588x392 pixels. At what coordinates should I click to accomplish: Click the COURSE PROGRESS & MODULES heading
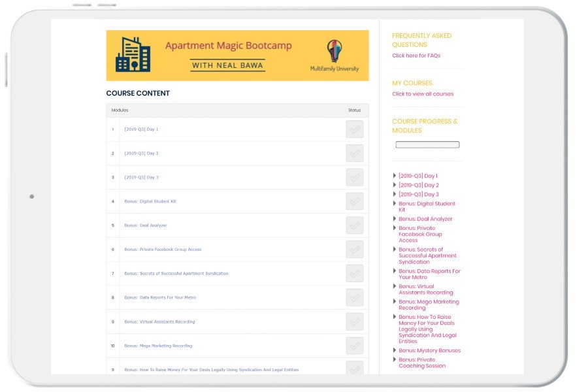[425, 125]
